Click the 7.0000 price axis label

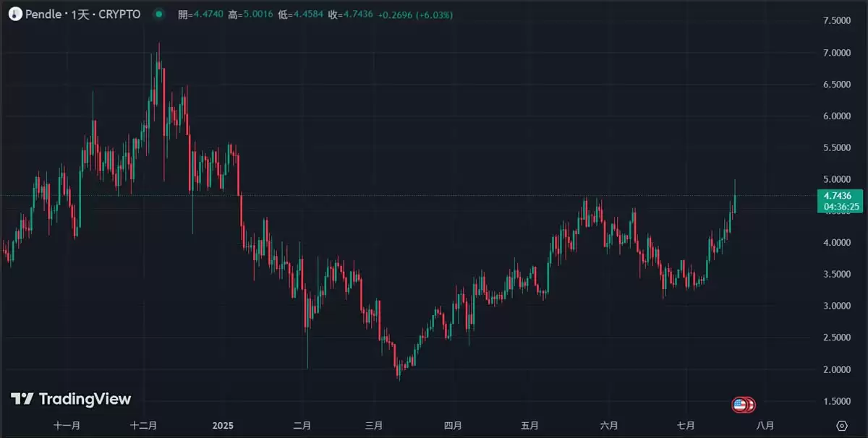click(x=836, y=53)
